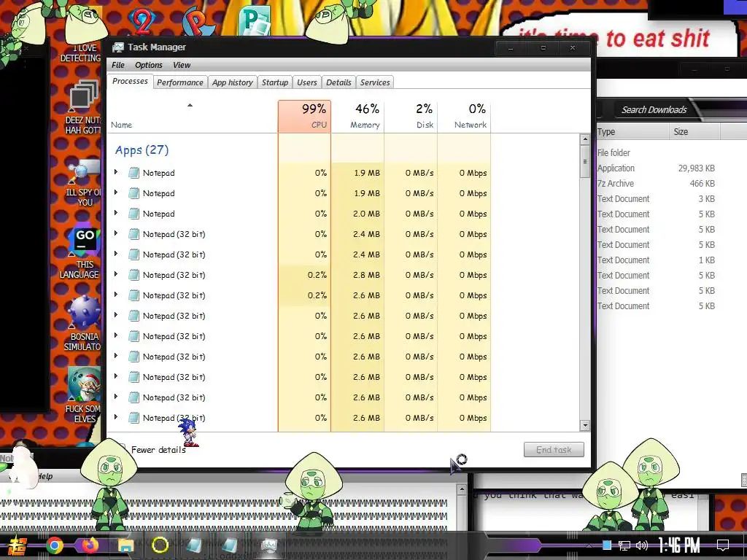Viewport: 747px width, 560px height.
Task: Launch Firefox from the taskbar
Action: 90,545
